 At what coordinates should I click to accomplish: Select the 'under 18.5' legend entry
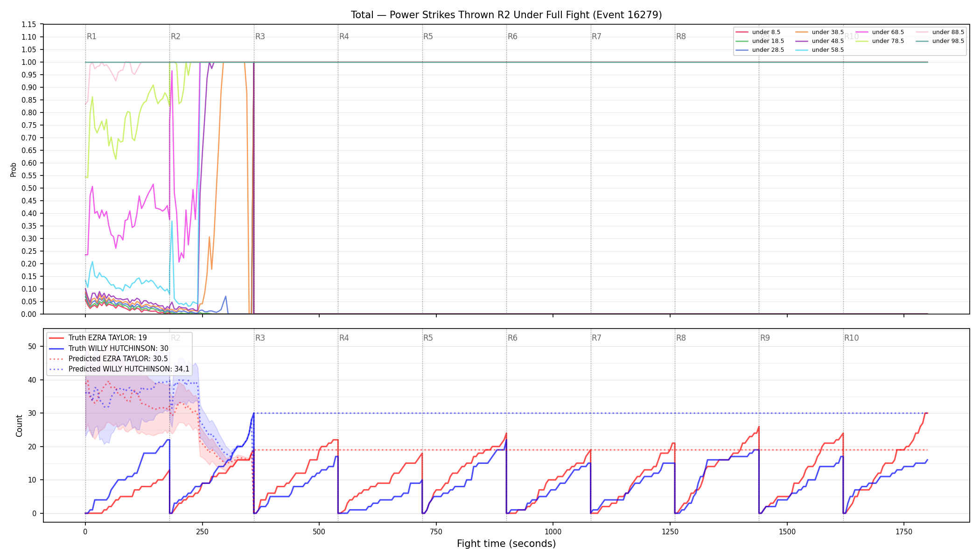click(x=760, y=41)
